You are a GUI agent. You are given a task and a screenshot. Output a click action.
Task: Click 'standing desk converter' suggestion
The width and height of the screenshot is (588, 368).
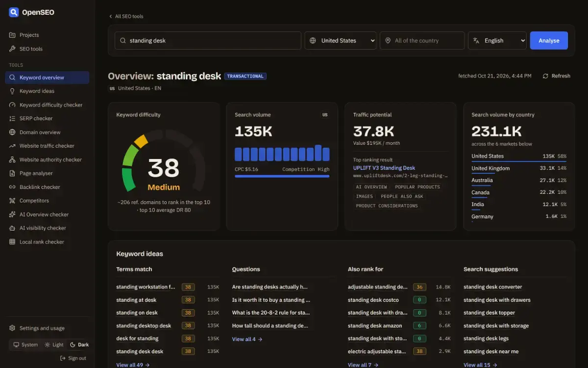493,287
